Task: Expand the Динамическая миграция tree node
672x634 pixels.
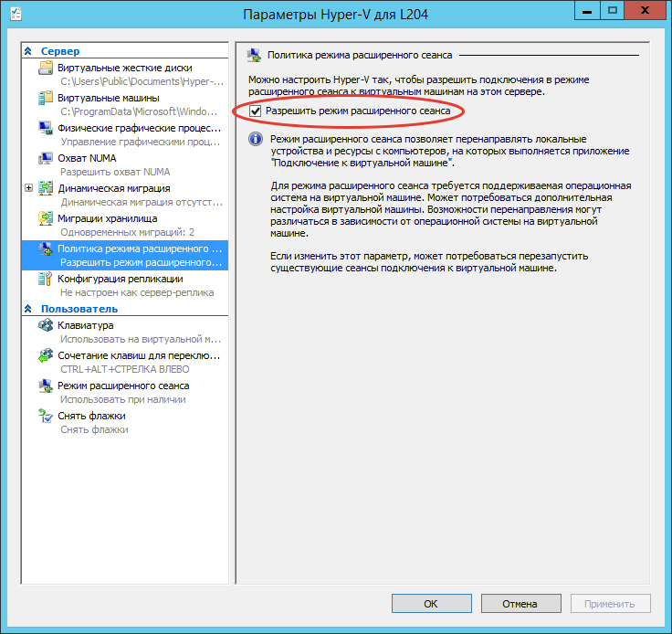Action: (x=29, y=188)
